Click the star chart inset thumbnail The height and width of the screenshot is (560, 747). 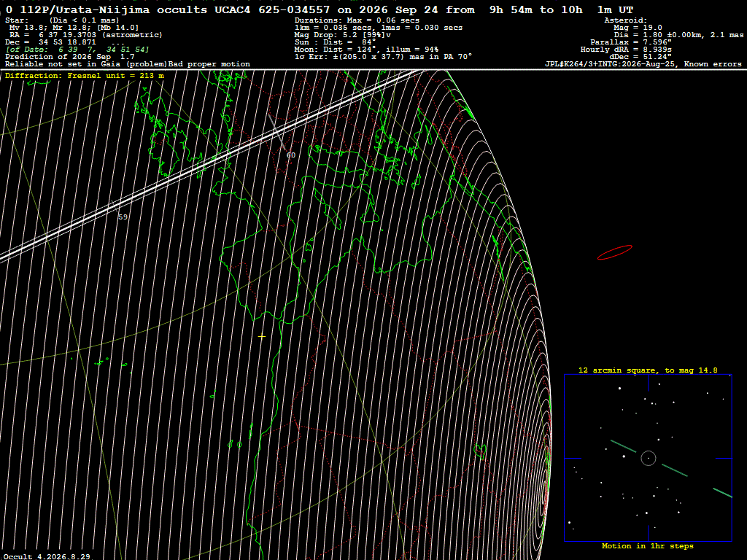point(648,458)
